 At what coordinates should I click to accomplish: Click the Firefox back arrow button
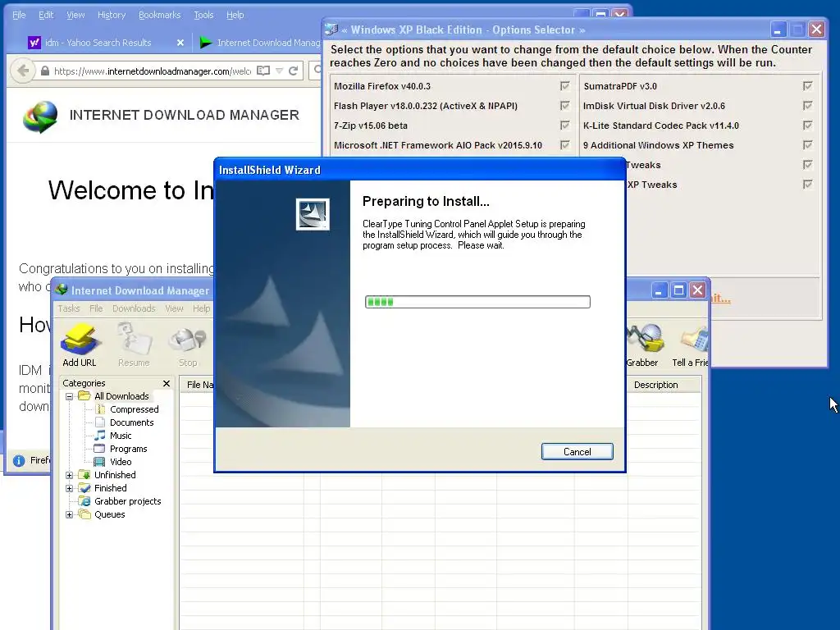tap(22, 71)
